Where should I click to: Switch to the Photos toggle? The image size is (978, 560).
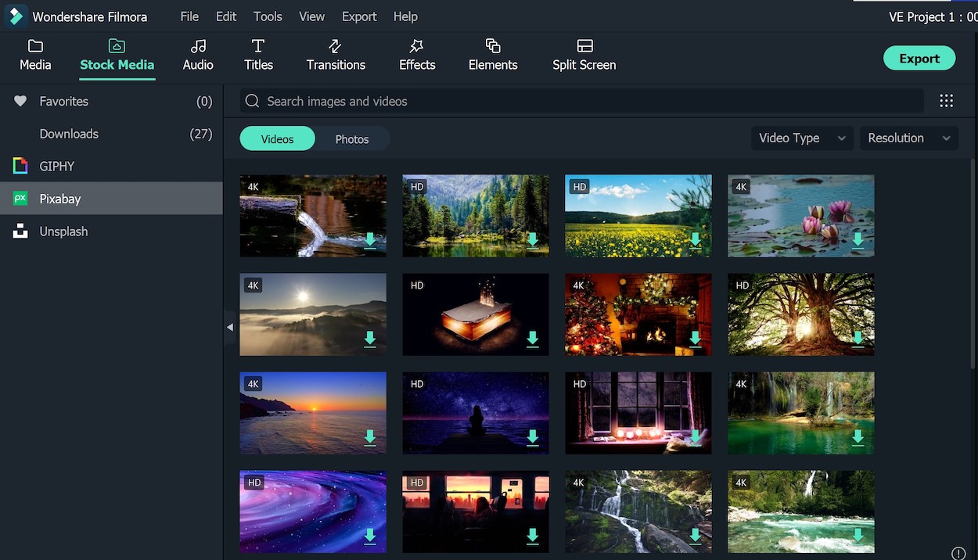coord(352,139)
